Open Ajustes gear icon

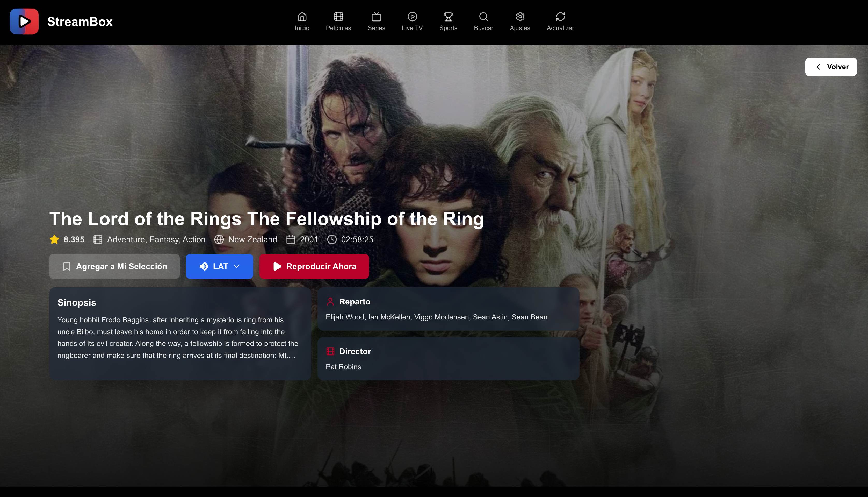coord(520,16)
